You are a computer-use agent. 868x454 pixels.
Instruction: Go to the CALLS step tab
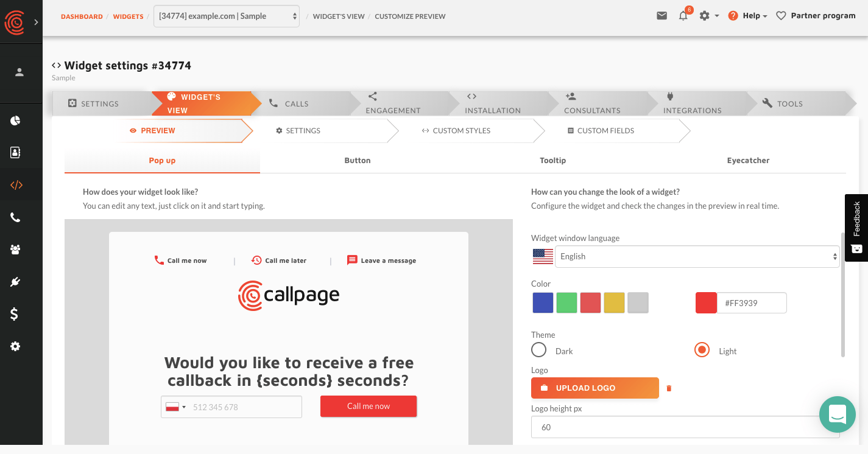[x=300, y=103]
